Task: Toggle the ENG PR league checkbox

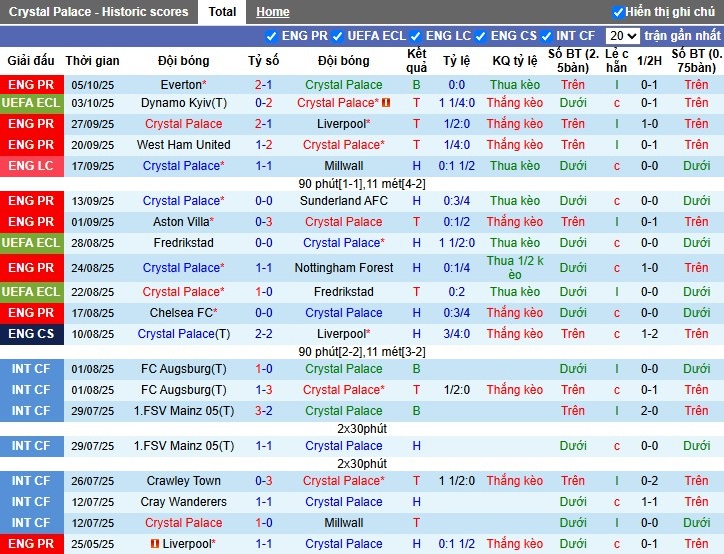Action: pos(273,36)
